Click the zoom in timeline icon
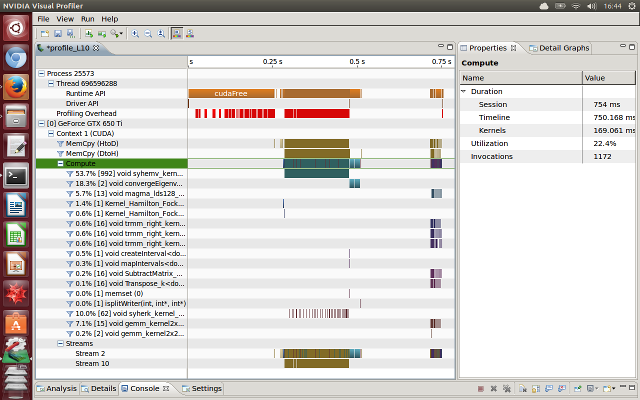The height and width of the screenshot is (400, 640). click(135, 34)
